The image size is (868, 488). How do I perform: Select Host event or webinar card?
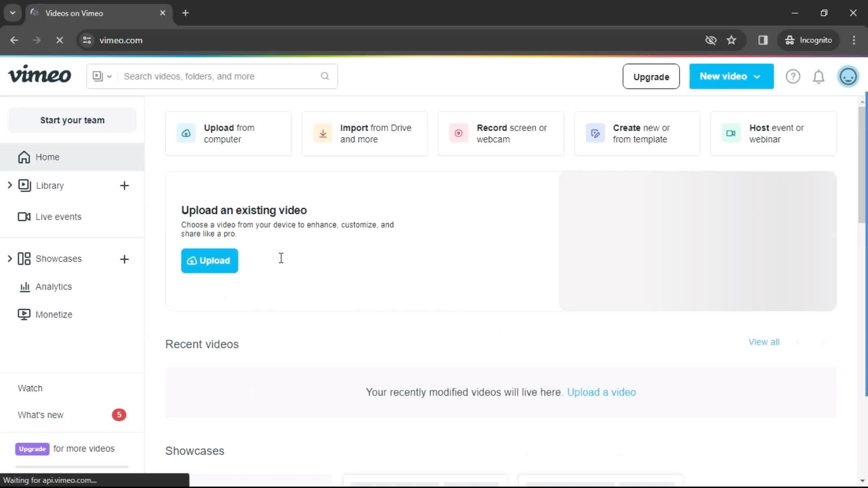[x=774, y=133]
